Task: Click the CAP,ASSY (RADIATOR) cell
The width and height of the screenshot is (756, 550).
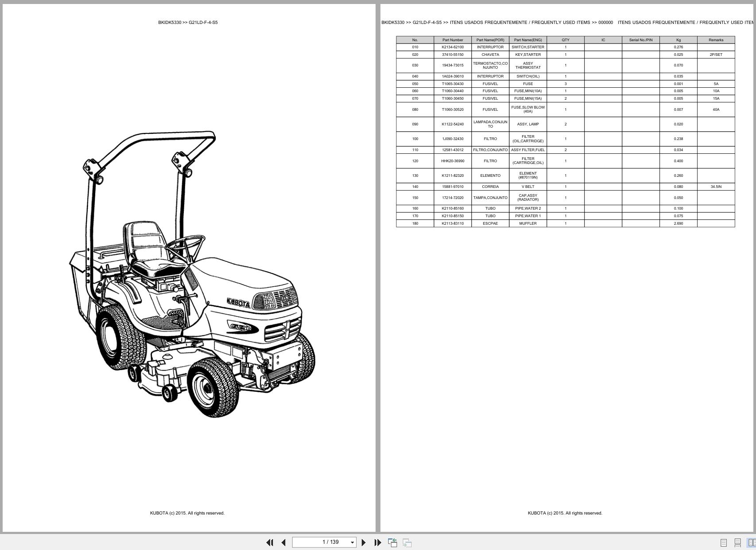Action: pos(528,198)
